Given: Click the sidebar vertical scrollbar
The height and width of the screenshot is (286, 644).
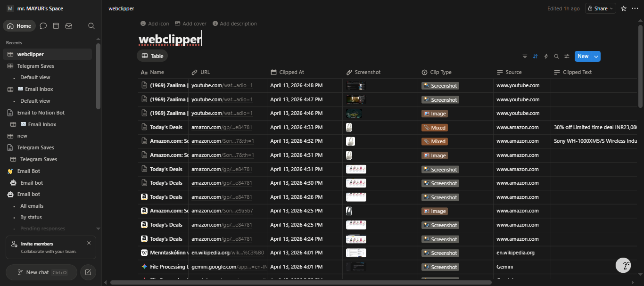Looking at the screenshot, I should pos(98,76).
